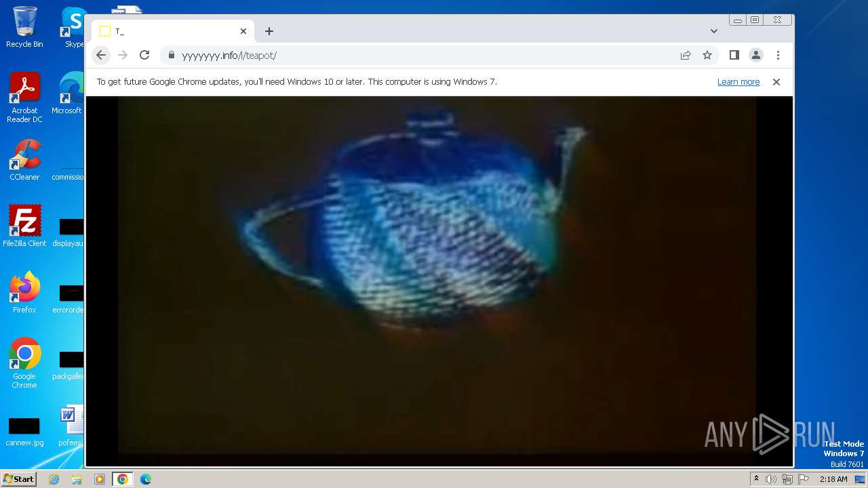Open Action Center flag icon
The height and width of the screenshot is (488, 868).
pyautogui.click(x=804, y=479)
